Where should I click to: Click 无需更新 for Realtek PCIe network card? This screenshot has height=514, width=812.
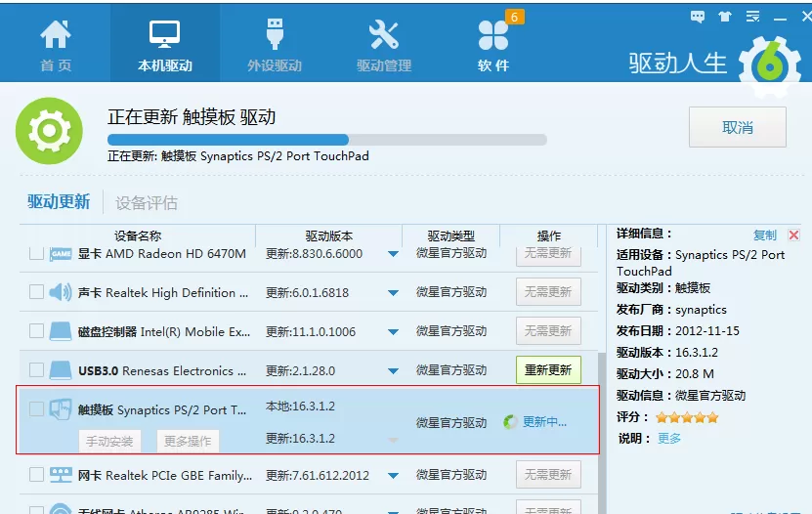[548, 474]
